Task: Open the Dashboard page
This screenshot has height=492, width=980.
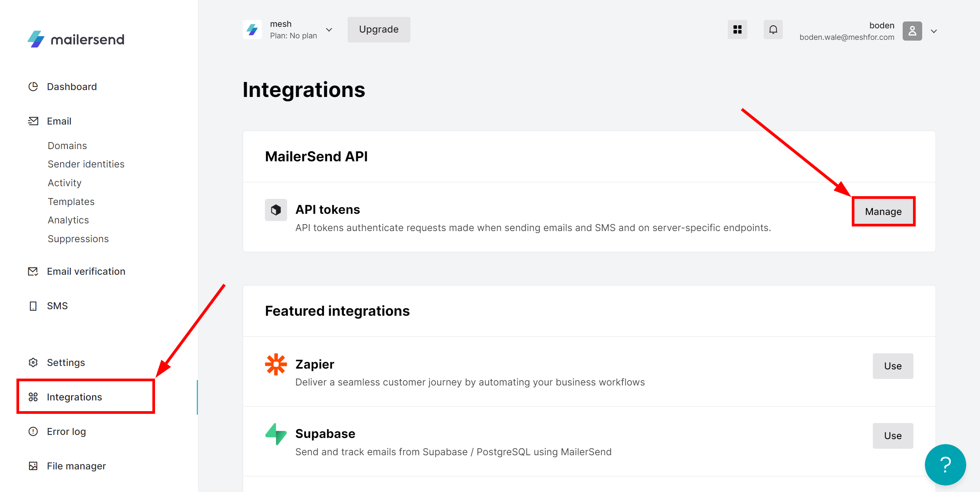Action: [x=72, y=87]
